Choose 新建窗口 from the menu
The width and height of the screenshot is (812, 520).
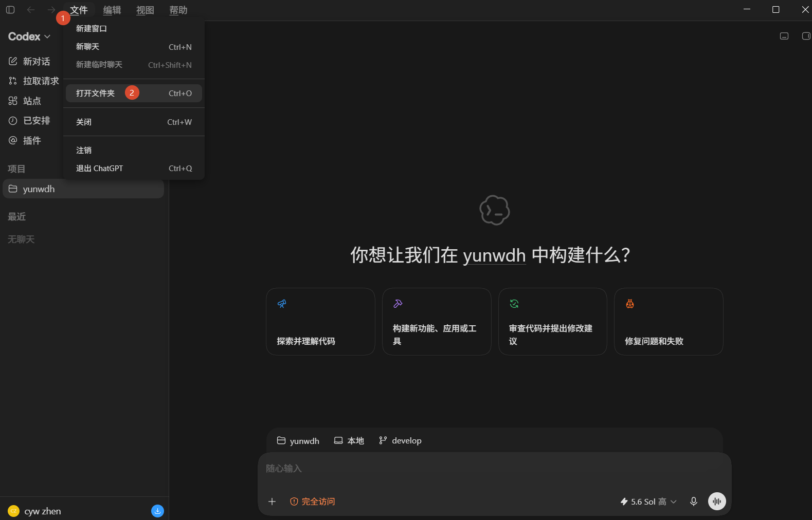click(134, 29)
